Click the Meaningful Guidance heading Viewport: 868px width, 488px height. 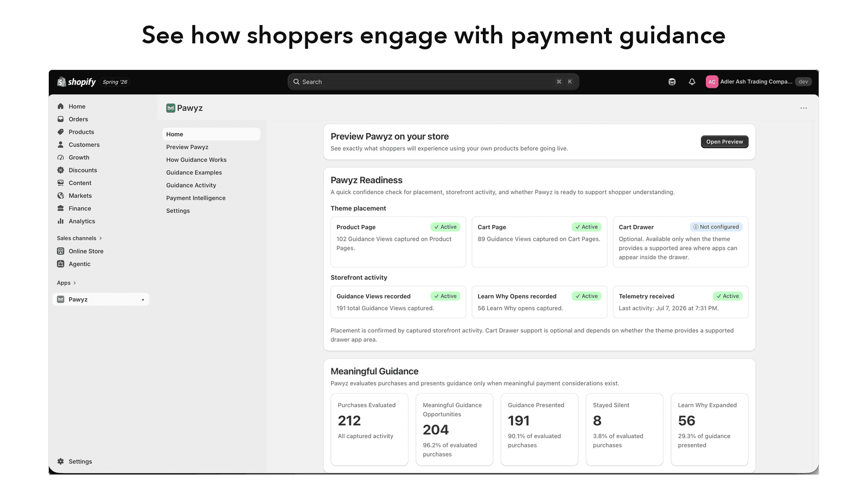pyautogui.click(x=374, y=371)
